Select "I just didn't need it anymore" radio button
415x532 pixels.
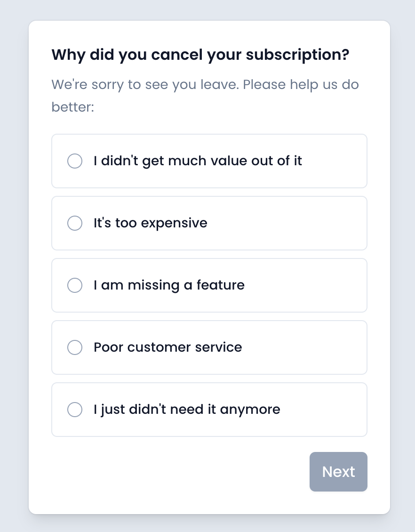pyautogui.click(x=75, y=410)
